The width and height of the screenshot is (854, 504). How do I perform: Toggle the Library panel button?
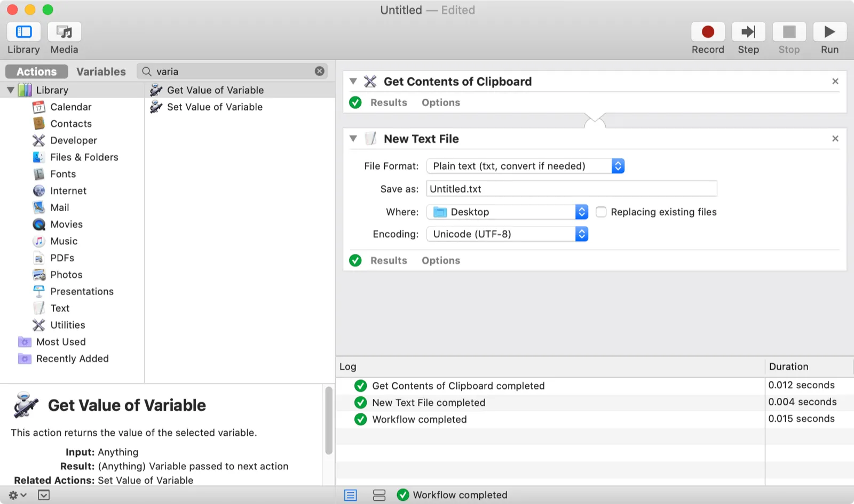23,32
